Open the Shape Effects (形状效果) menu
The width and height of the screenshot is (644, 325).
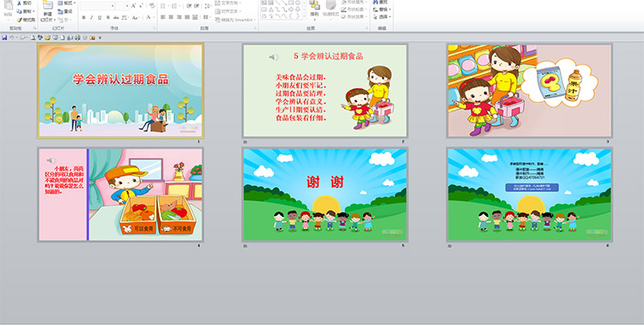354,17
